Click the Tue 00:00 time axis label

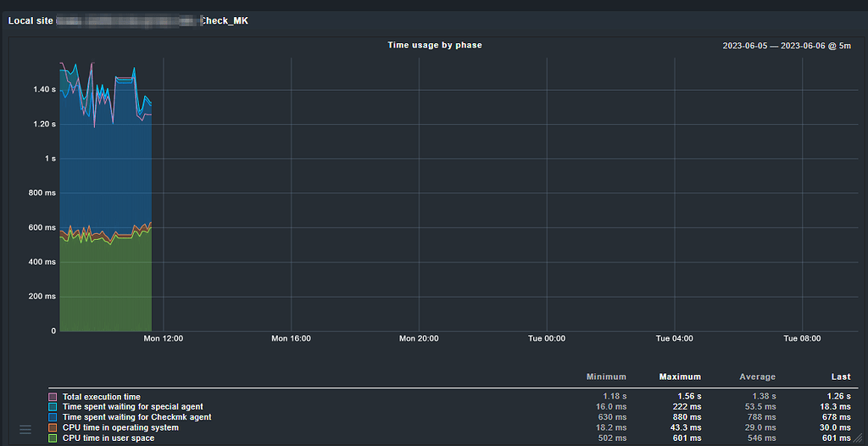[547, 338]
